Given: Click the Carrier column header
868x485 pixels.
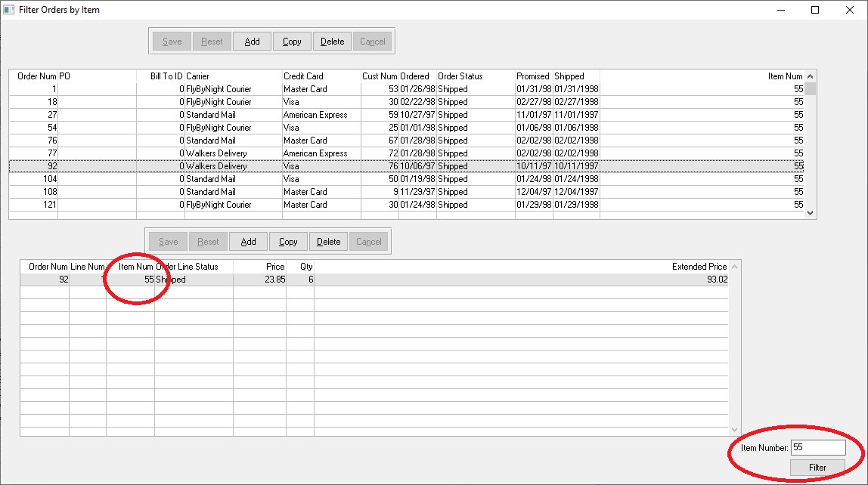Looking at the screenshot, I should point(197,76).
